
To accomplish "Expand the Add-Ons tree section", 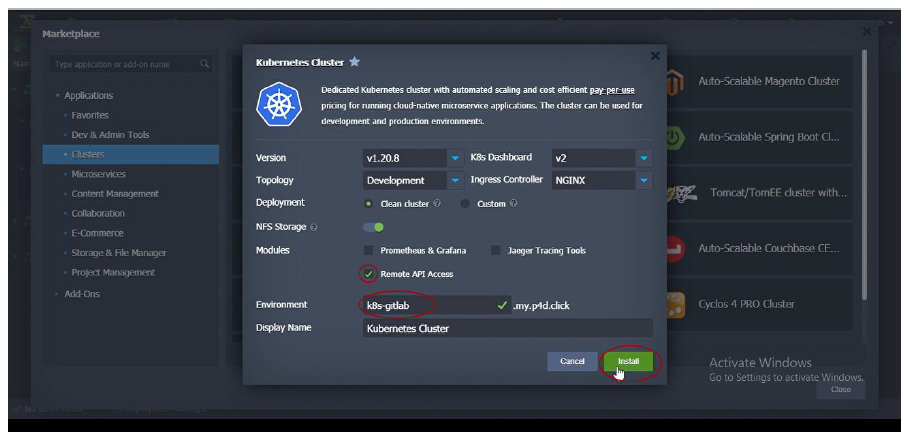I will 57,294.
